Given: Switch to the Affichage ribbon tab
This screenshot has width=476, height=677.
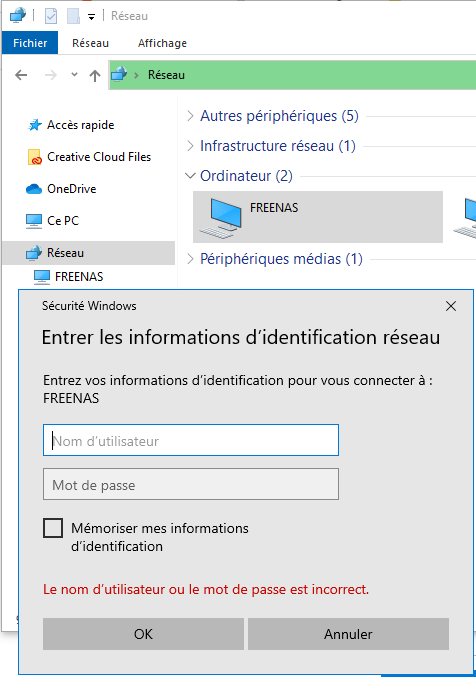Looking at the screenshot, I should click(x=162, y=43).
